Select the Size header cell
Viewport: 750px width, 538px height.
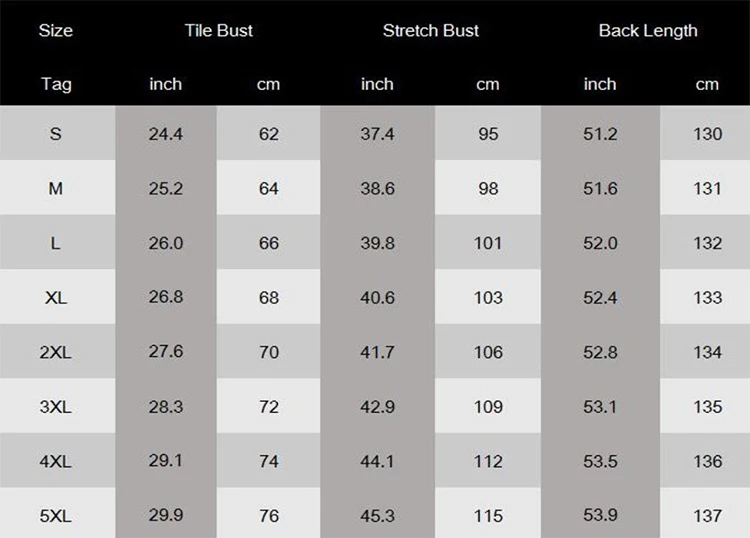[56, 30]
